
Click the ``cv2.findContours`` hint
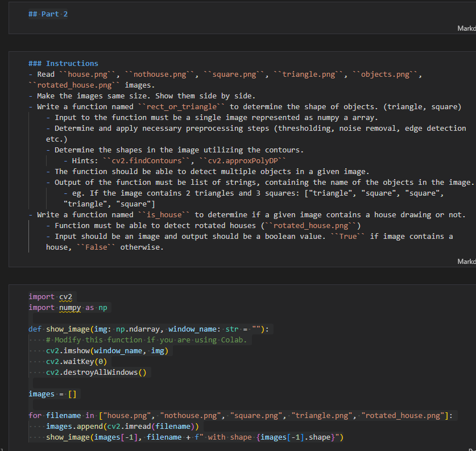(x=147, y=161)
